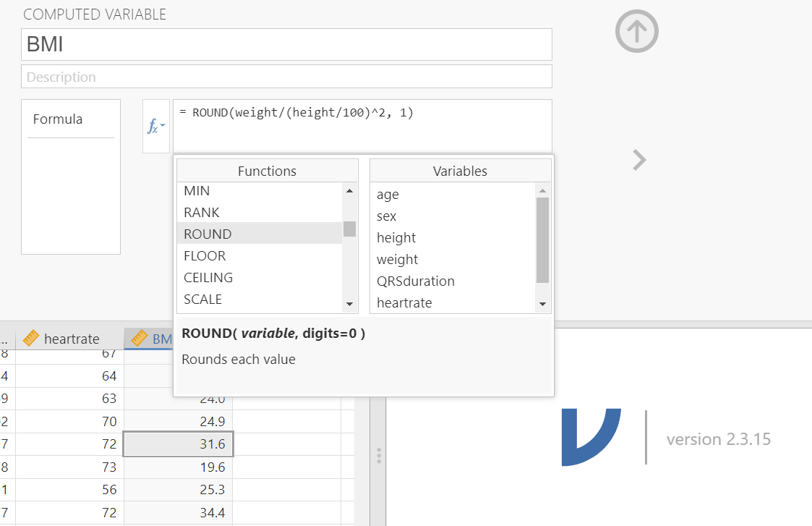
Task: Click the computed variable name field BMI
Action: tap(286, 44)
